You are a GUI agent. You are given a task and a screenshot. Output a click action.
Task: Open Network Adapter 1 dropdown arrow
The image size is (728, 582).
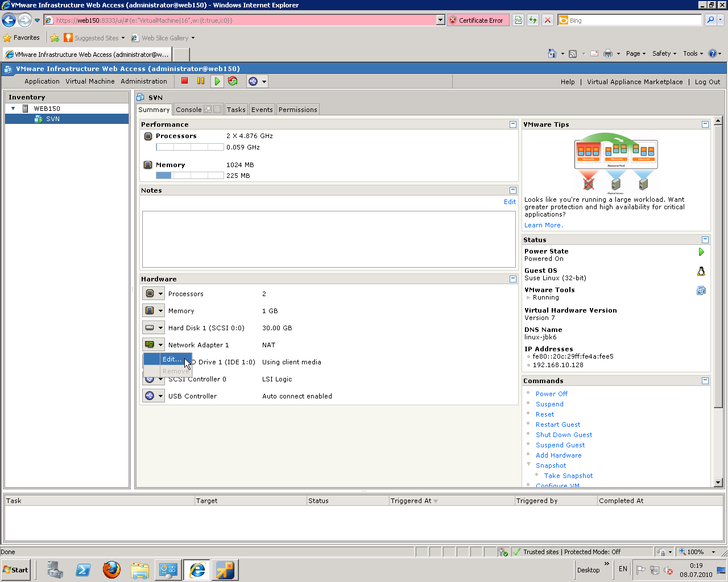point(161,345)
